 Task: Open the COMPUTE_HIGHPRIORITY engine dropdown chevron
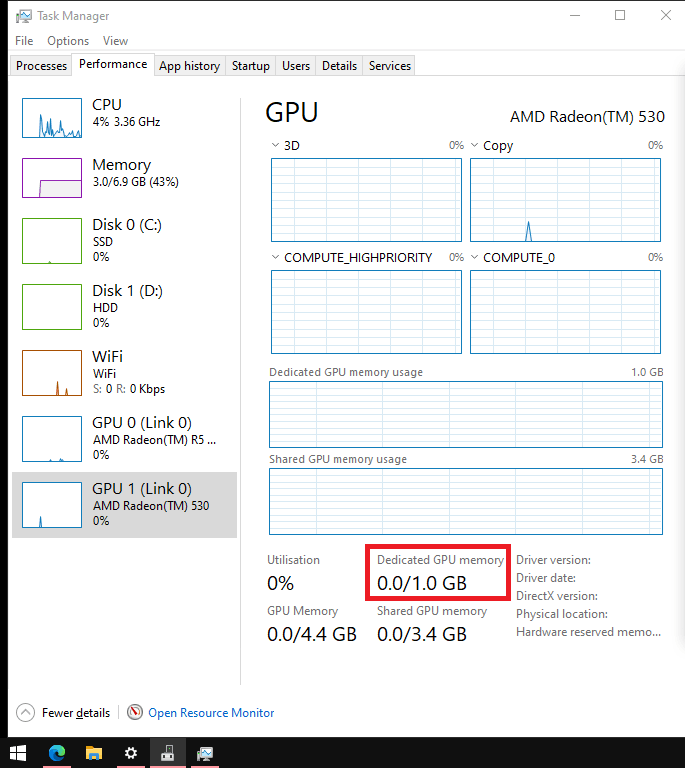275,258
